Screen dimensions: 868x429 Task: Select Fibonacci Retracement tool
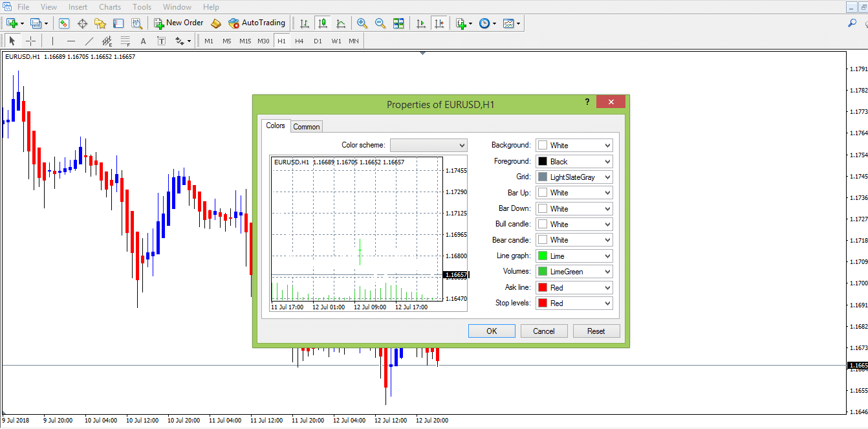click(x=125, y=41)
